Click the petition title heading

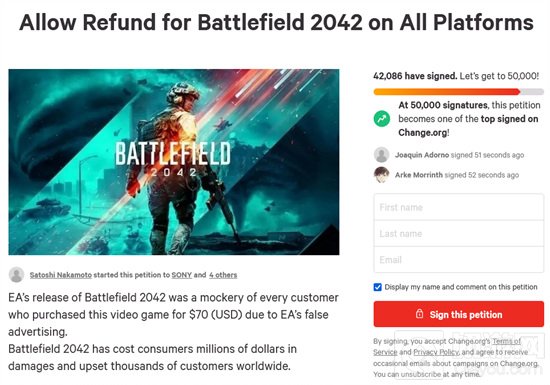pos(276,22)
